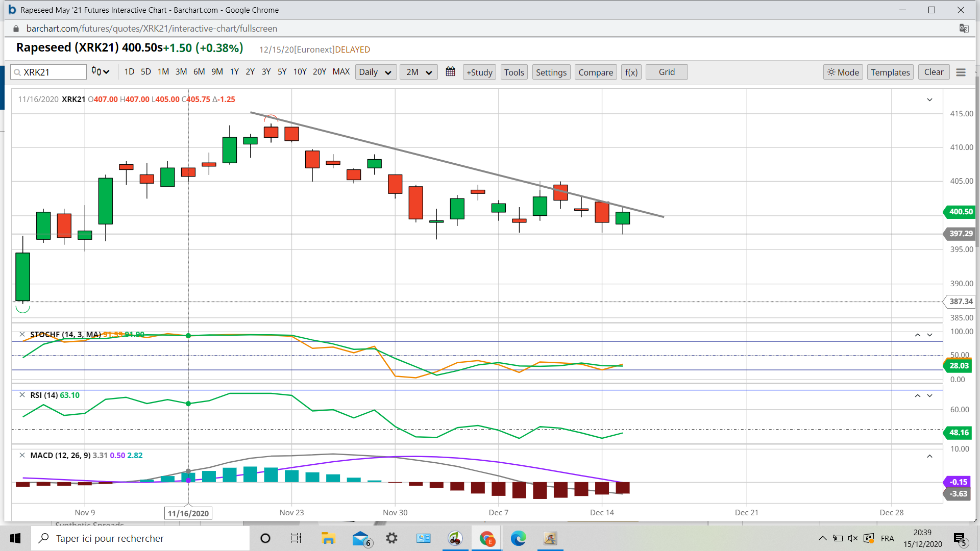
Task: Open the Templates button
Action: [x=890, y=72]
